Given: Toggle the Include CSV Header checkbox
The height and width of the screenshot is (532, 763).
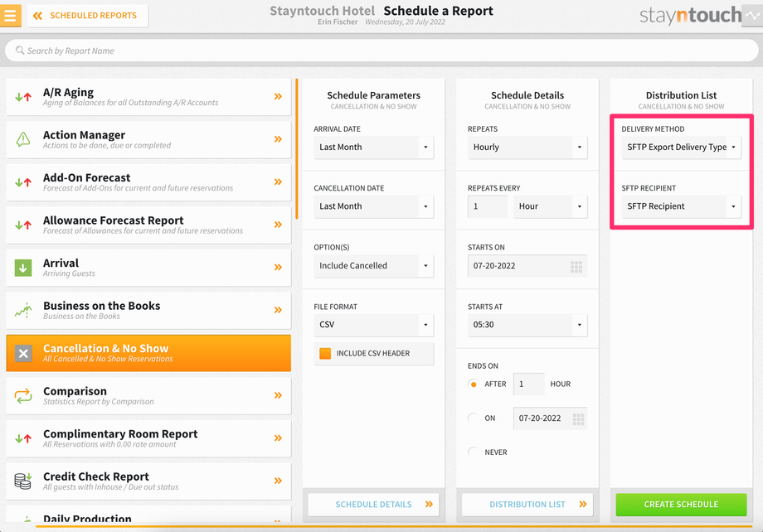Looking at the screenshot, I should pyautogui.click(x=325, y=354).
